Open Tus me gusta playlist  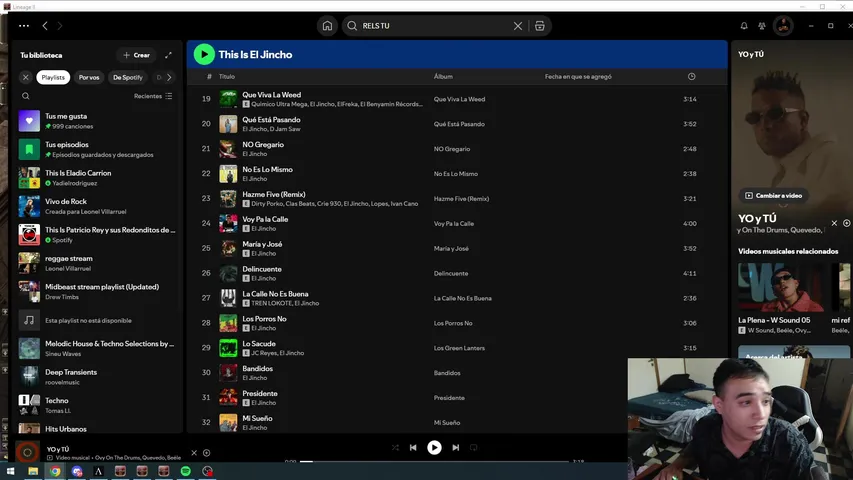tap(96, 121)
